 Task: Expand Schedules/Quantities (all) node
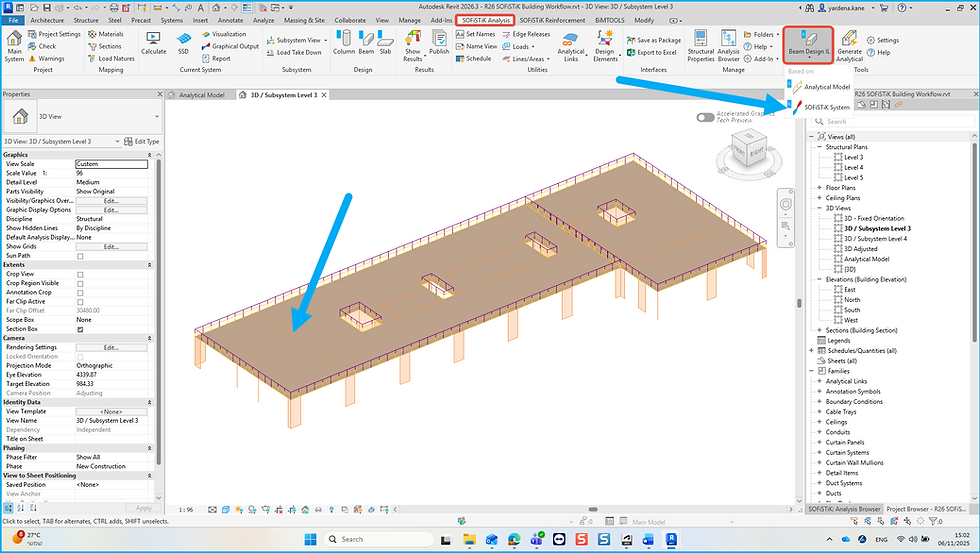point(812,351)
